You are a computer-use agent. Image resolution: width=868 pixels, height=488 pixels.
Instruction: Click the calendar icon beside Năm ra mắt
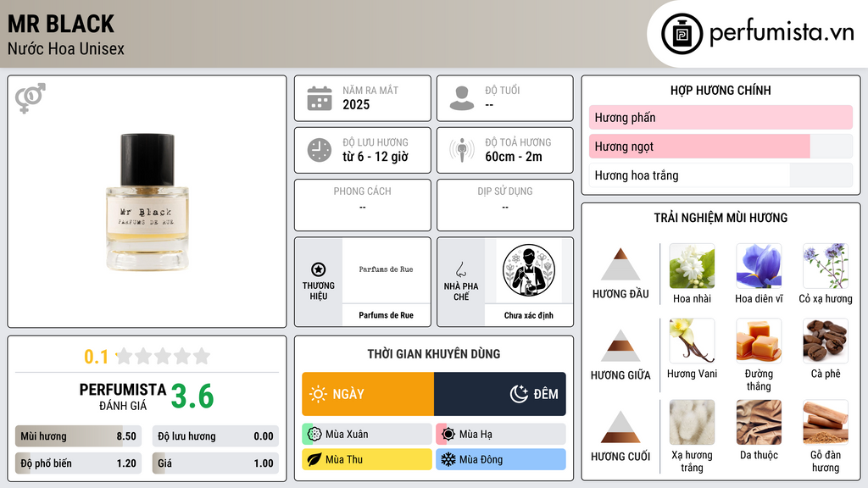tap(320, 98)
